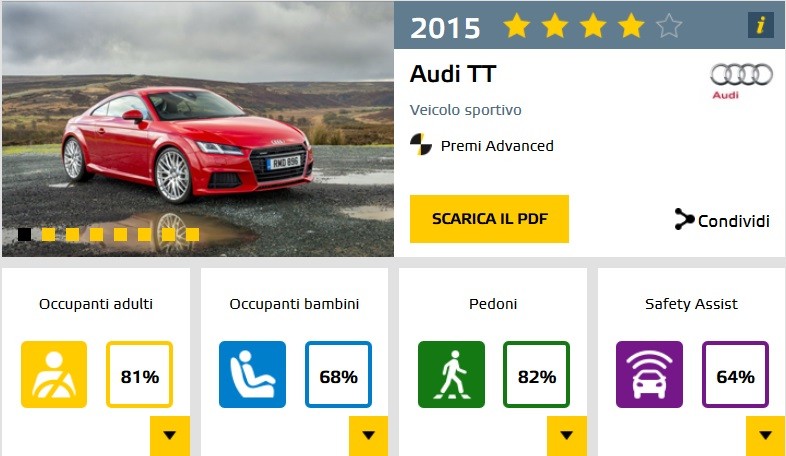This screenshot has height=456, width=786.
Task: Select the last carousel dot
Action: [x=192, y=234]
